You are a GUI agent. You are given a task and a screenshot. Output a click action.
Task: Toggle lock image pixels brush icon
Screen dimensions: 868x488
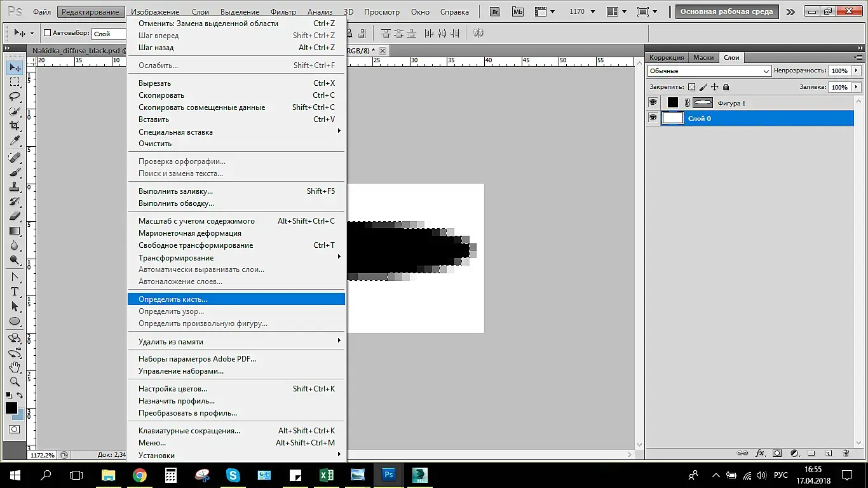703,87
